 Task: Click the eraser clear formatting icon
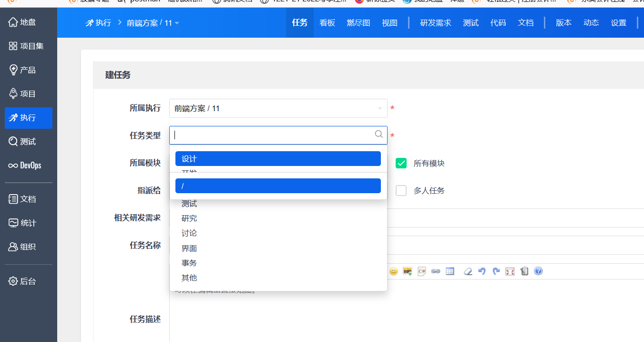pos(468,271)
